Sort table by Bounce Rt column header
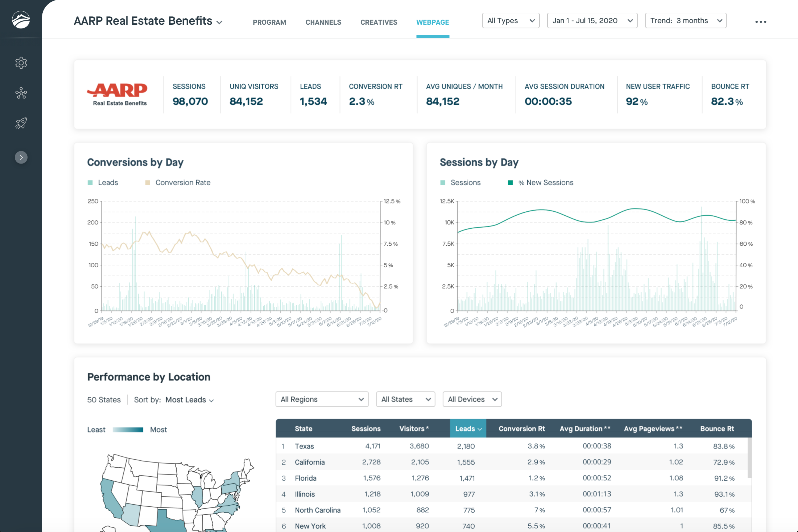Viewport: 798px width, 532px height. pyautogui.click(x=717, y=429)
